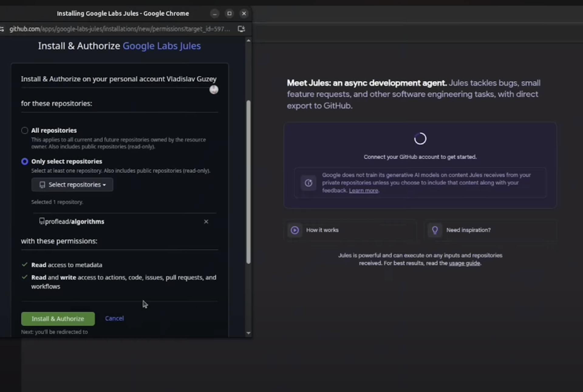Click the site information icon in address bar
583x392 pixels.
(x=2, y=29)
